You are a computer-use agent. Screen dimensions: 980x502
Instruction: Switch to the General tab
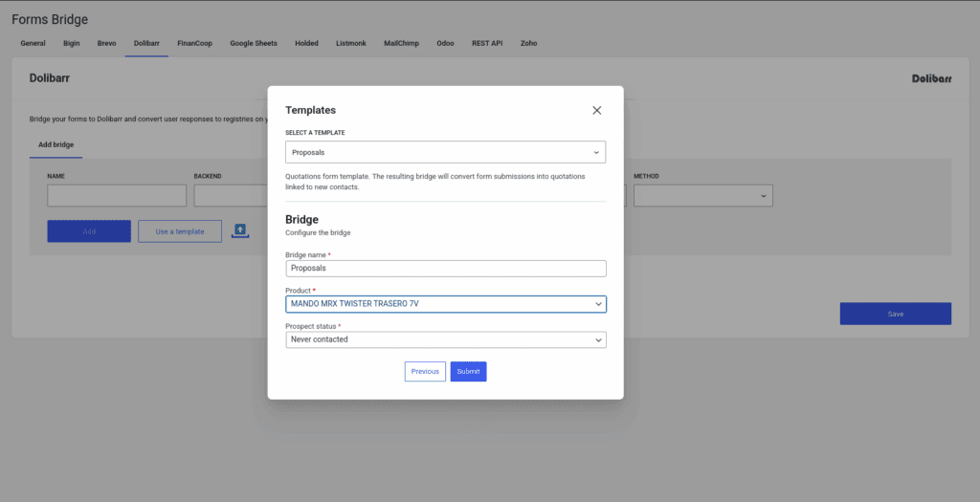click(33, 44)
